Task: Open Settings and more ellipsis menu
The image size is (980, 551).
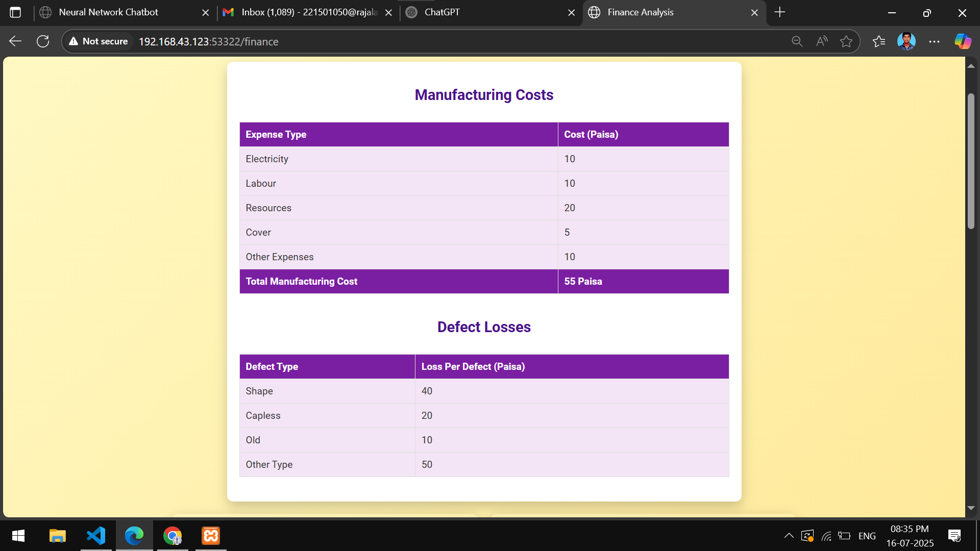Action: pyautogui.click(x=934, y=41)
